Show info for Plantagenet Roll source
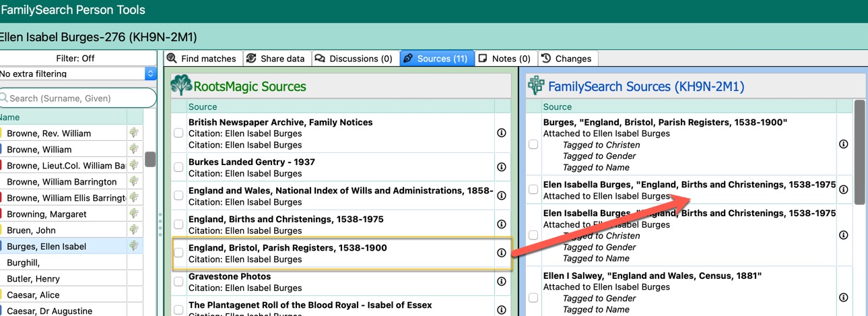 click(501, 310)
